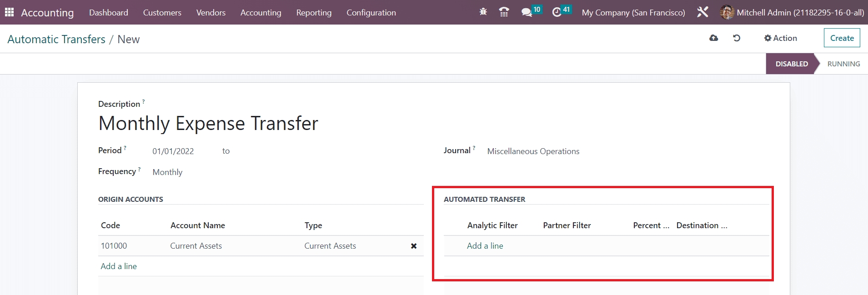Open the activities clock icon
The width and height of the screenshot is (868, 295).
pos(557,12)
